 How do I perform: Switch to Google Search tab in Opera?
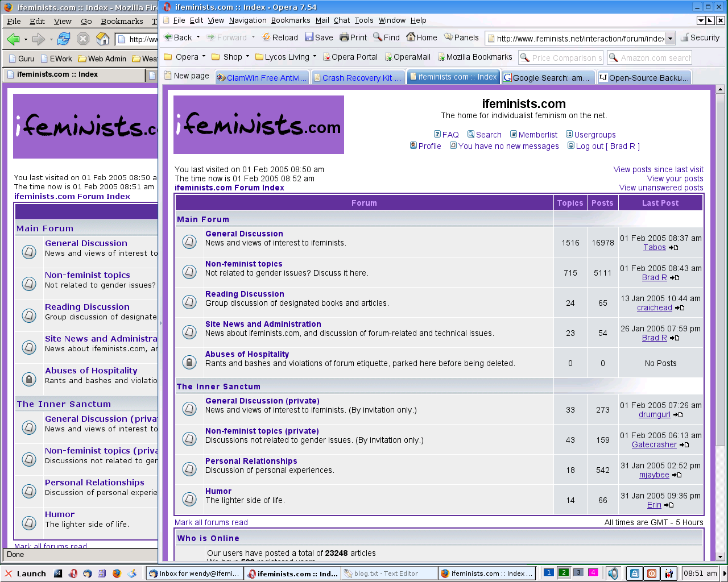[x=548, y=78]
